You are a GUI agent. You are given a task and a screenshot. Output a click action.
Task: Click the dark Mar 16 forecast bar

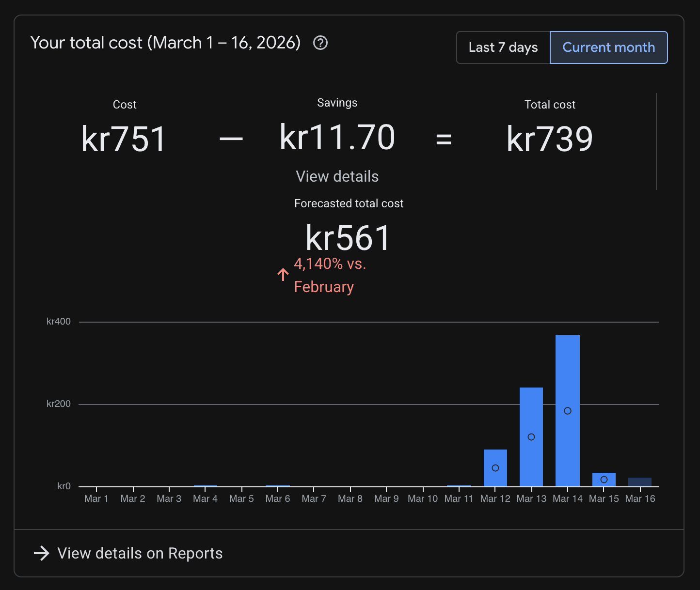[x=640, y=482]
